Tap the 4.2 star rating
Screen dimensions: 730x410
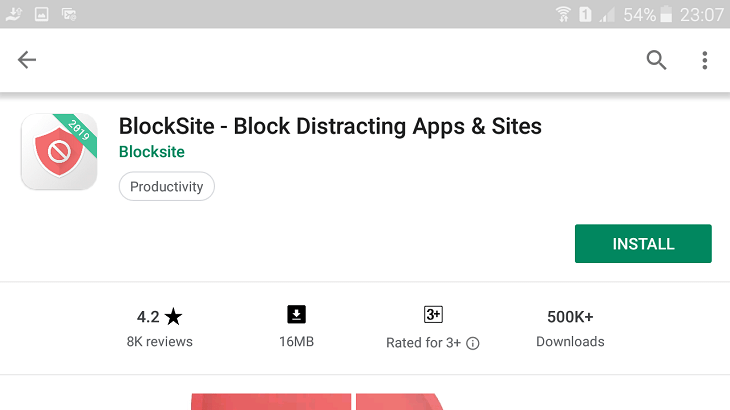pos(160,317)
